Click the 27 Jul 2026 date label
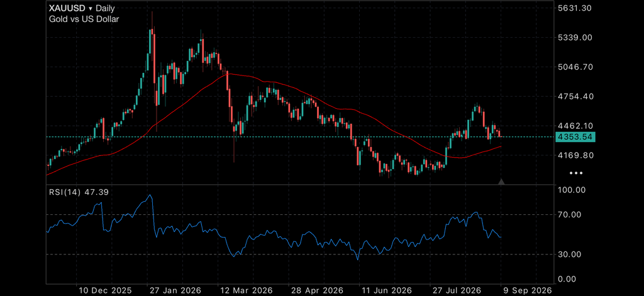 457,290
